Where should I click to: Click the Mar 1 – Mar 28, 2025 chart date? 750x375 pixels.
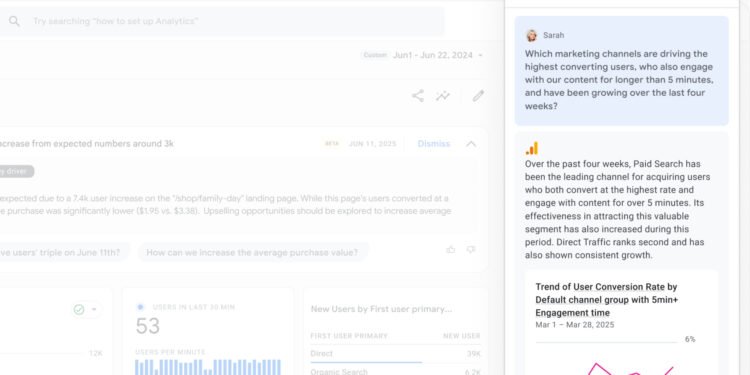point(575,325)
